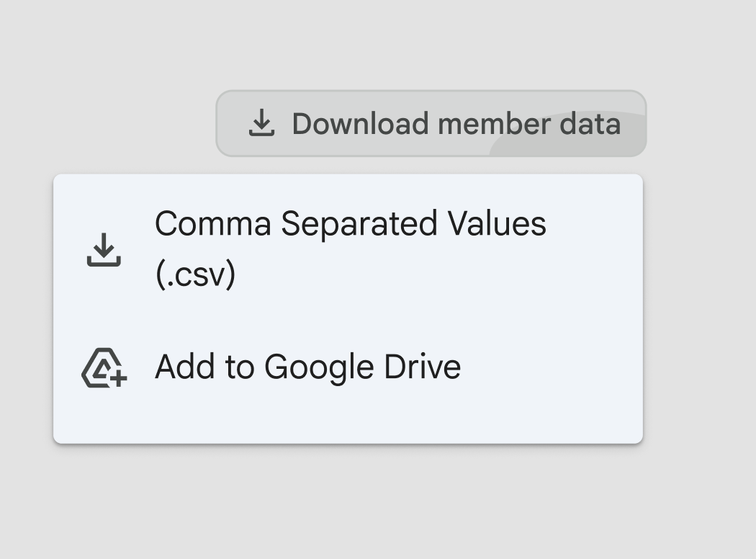Image resolution: width=756 pixels, height=559 pixels.
Task: Click the "member data" text on the button
Action: (x=528, y=124)
